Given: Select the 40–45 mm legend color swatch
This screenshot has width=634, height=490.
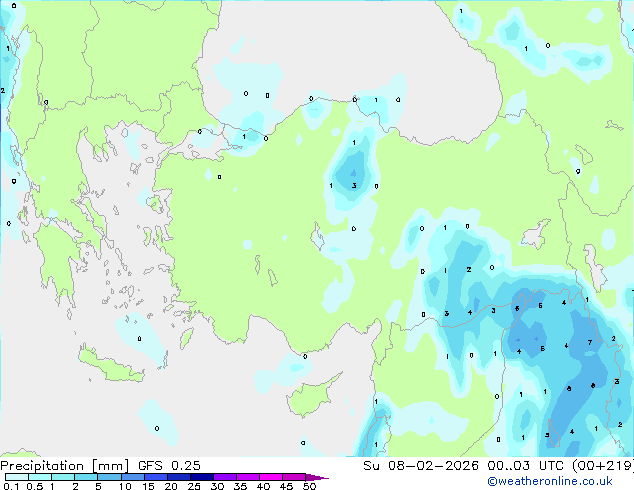Looking at the screenshot, I should (271, 477).
